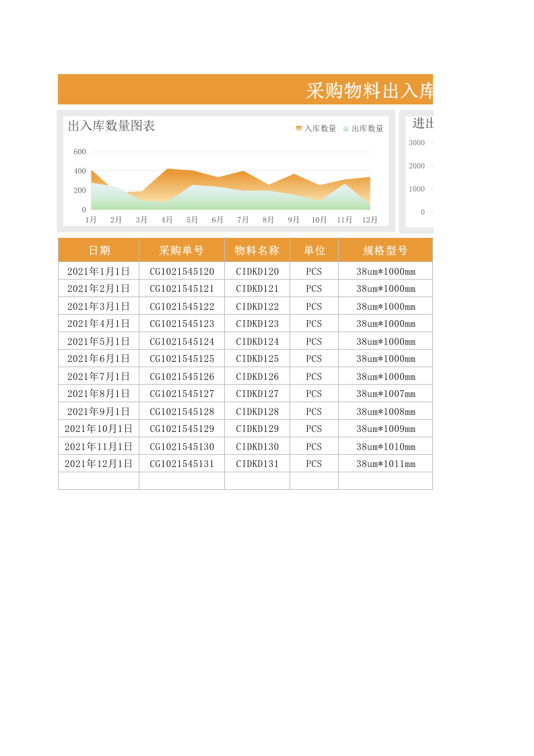Click the 1月 axis label in chart

pyautogui.click(x=91, y=220)
